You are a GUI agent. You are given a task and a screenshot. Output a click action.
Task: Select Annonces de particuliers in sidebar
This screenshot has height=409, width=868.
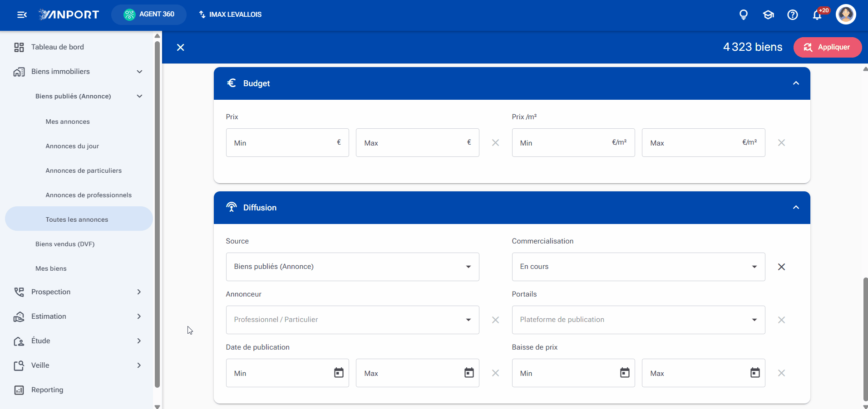(84, 170)
